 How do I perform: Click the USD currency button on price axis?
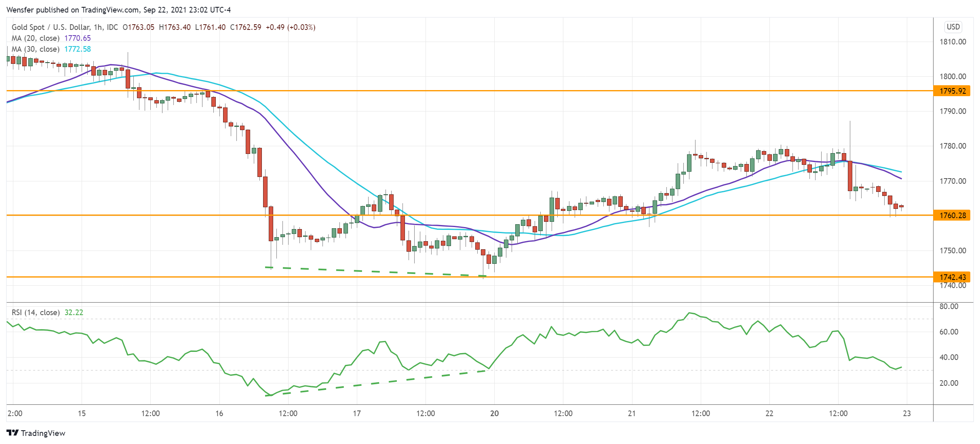[953, 27]
